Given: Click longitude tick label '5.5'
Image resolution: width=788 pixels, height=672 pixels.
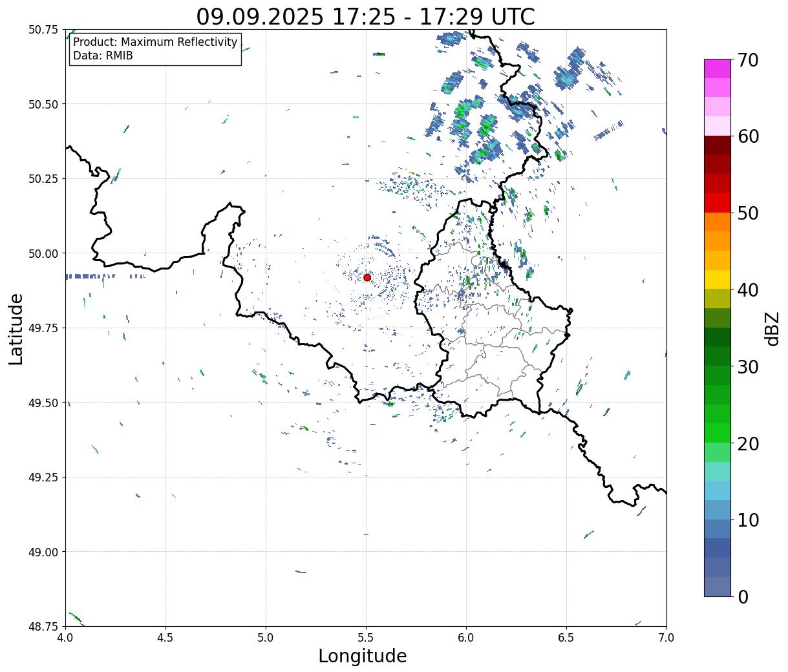Looking at the screenshot, I should tap(366, 637).
